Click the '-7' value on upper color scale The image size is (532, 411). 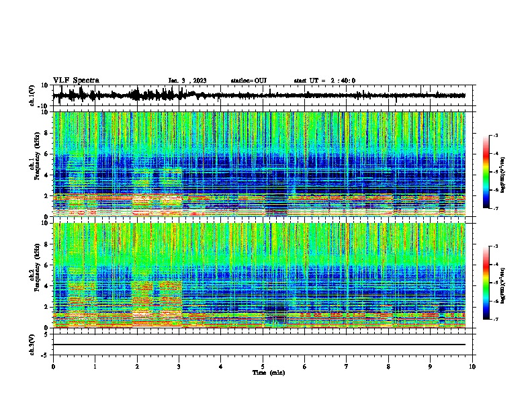[x=495, y=208]
